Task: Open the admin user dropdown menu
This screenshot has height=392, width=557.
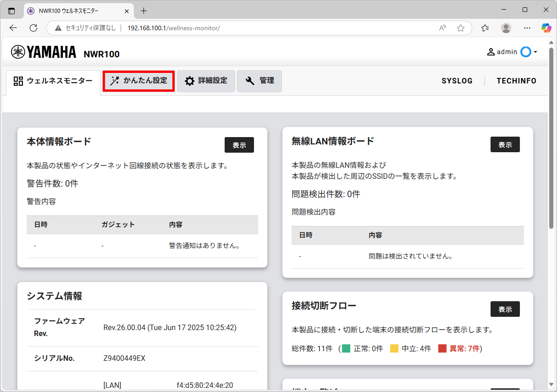Action: click(512, 52)
